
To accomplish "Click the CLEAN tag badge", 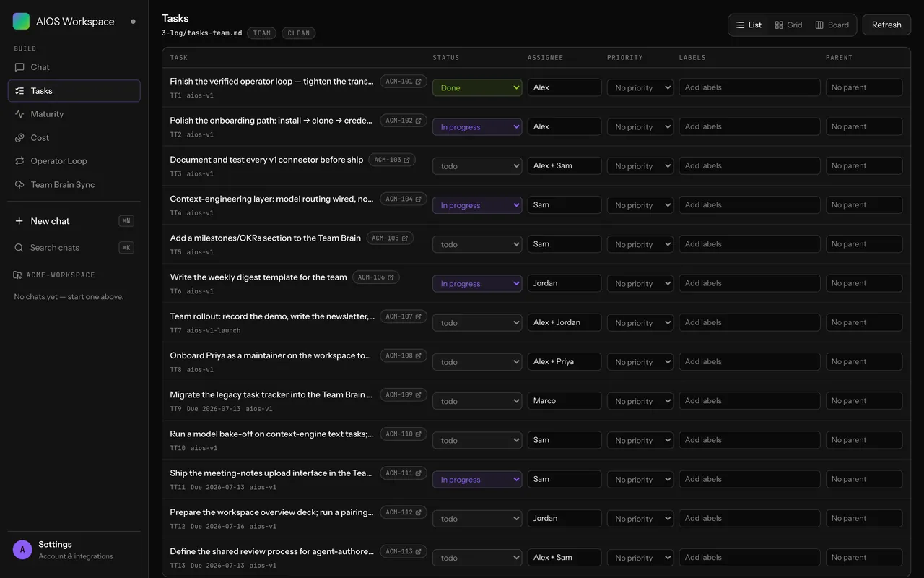I will (x=298, y=33).
